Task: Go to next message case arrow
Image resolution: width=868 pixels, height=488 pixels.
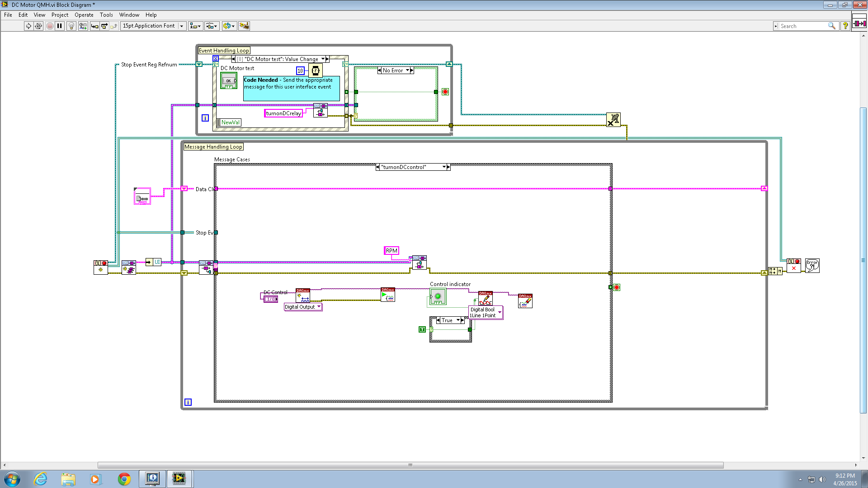Action: [448, 167]
